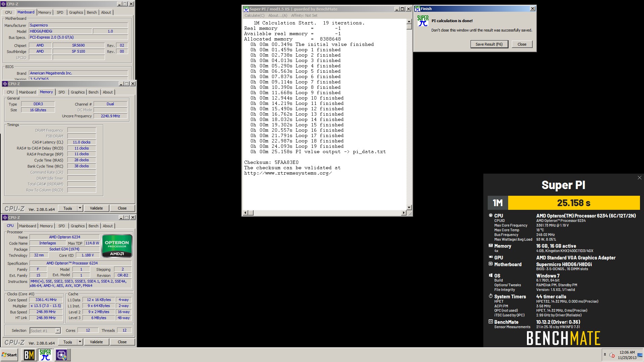Click OS Windows icon in BenchMate panel
Image resolution: width=644 pixels, height=362 pixels.
click(491, 276)
